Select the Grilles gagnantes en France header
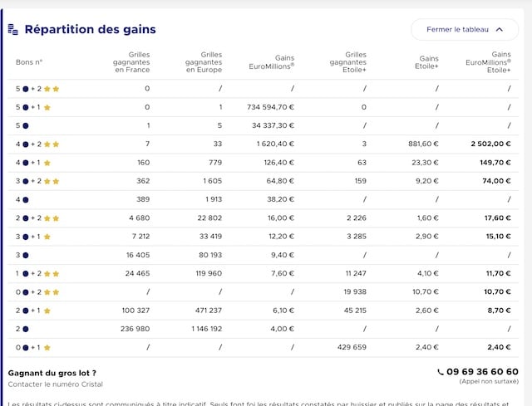Viewport: 532px width, 406px height. tap(131, 62)
